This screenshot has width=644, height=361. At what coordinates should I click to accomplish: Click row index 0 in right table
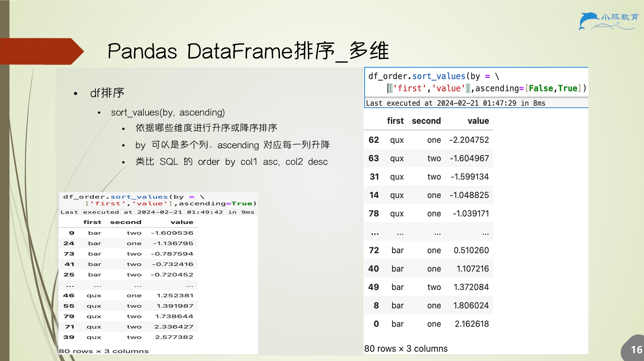coord(376,324)
